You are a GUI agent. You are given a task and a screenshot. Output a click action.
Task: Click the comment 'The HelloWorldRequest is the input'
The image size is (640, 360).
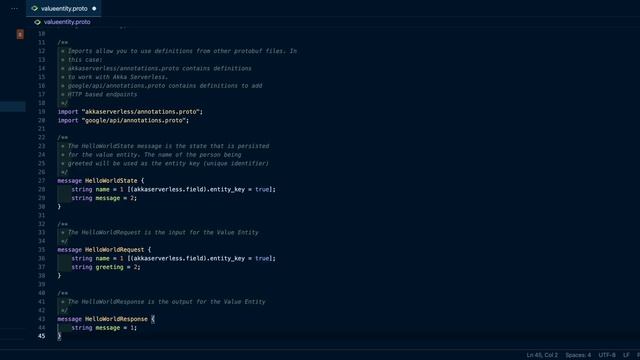click(163, 233)
